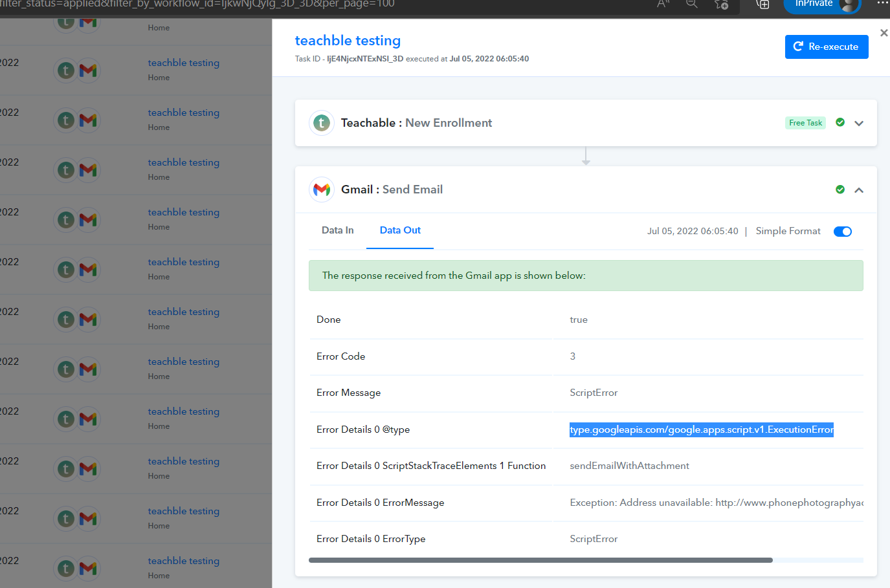Click the "Error Details 0 ErrorType" label
This screenshot has width=890, height=588.
[x=371, y=539]
